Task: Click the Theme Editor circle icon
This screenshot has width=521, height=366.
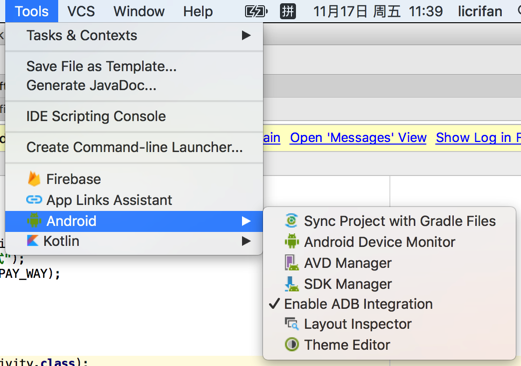Action: 292,344
